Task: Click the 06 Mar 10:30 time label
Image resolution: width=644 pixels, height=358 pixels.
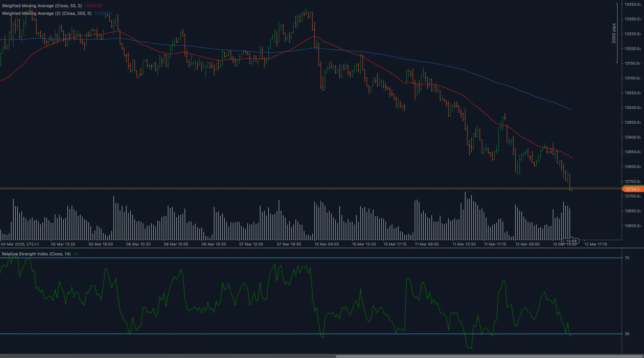Action: tap(138, 244)
